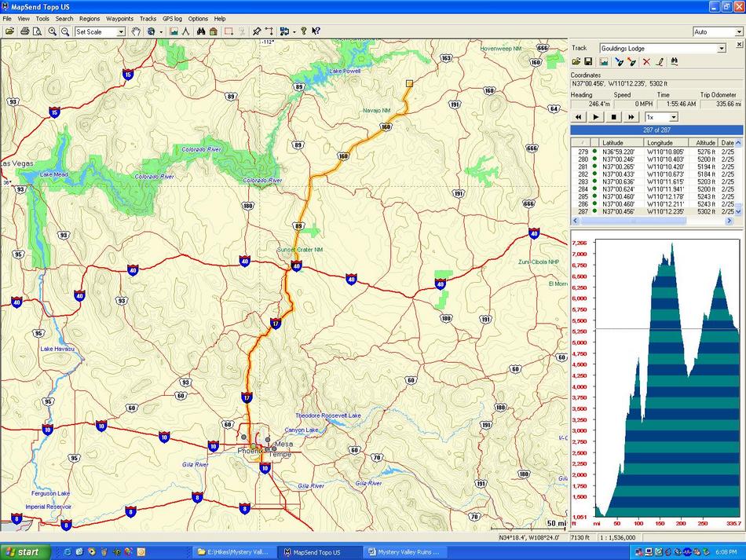Open the Waypoints menu
The height and width of the screenshot is (560, 746).
click(x=119, y=19)
